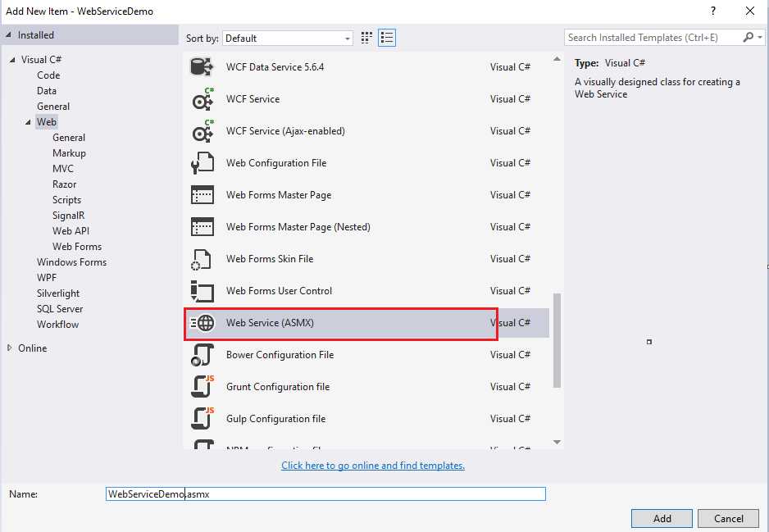Select the Razor category
The image size is (769, 532).
tap(64, 184)
